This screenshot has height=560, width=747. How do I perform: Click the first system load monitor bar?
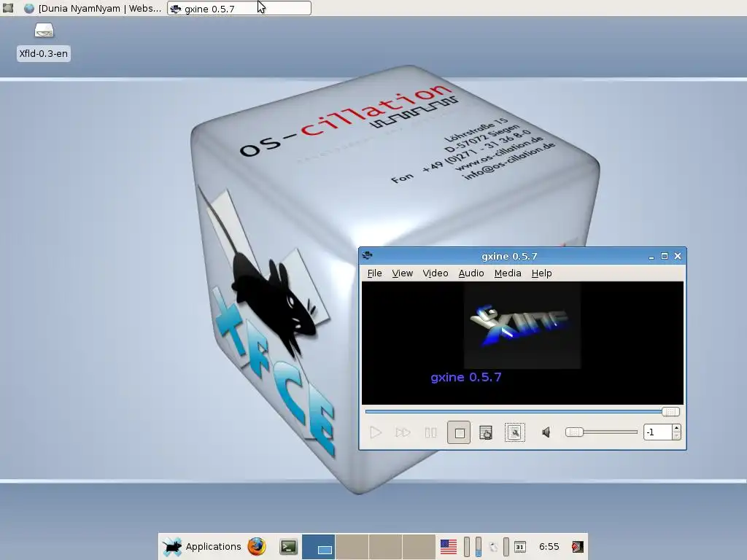[467, 547]
